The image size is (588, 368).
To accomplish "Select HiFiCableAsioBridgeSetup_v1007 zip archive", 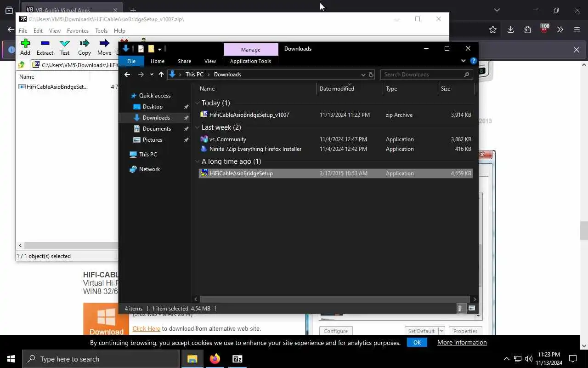I will pos(336,115).
